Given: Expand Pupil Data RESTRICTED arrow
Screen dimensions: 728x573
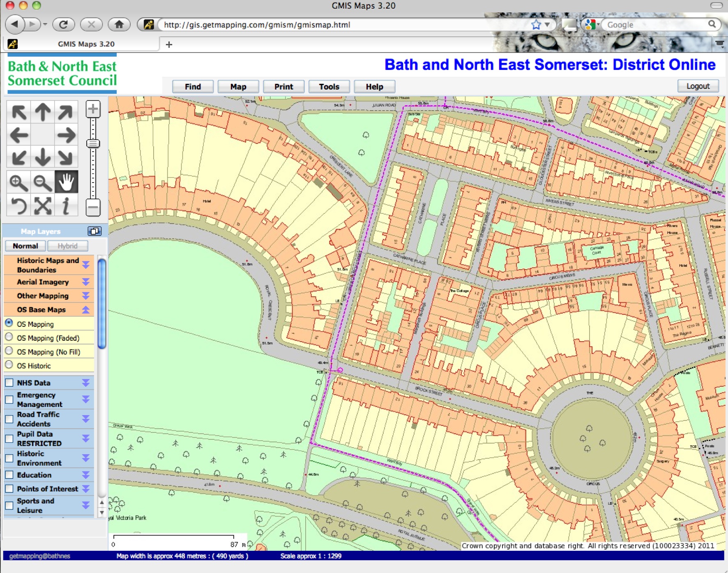Looking at the screenshot, I should [x=86, y=439].
